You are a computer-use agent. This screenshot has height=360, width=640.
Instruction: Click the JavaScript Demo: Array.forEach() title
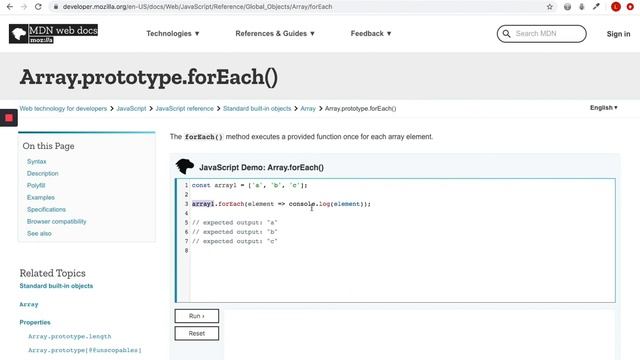click(x=261, y=167)
